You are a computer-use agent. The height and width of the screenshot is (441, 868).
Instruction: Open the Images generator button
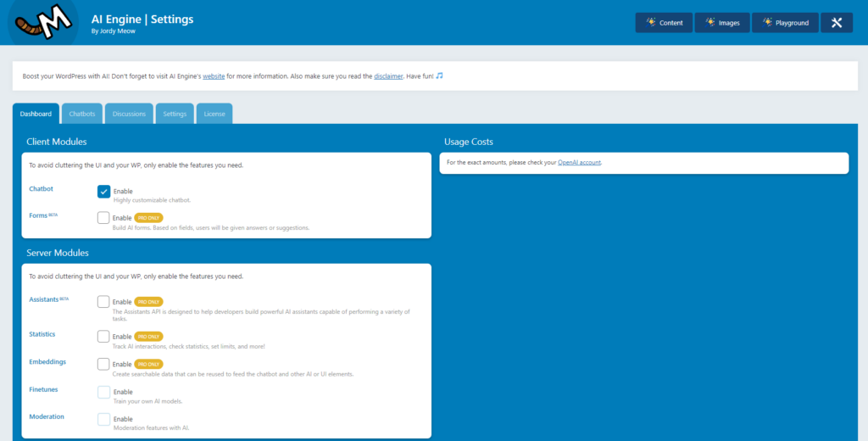[x=721, y=23]
